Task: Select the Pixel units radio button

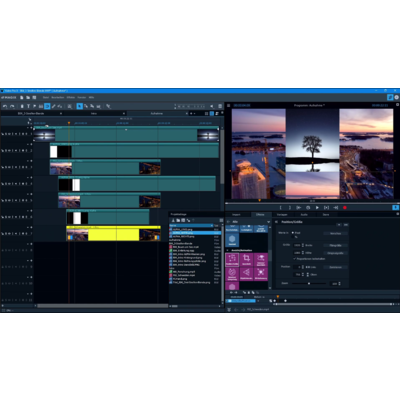Action: [x=293, y=233]
